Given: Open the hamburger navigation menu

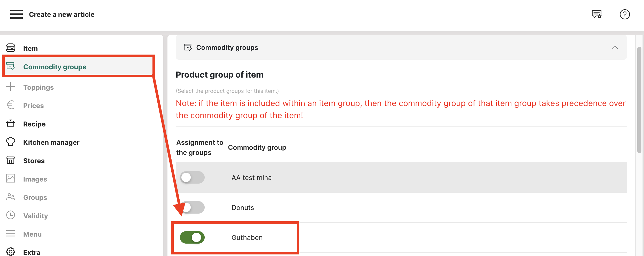Looking at the screenshot, I should (17, 14).
